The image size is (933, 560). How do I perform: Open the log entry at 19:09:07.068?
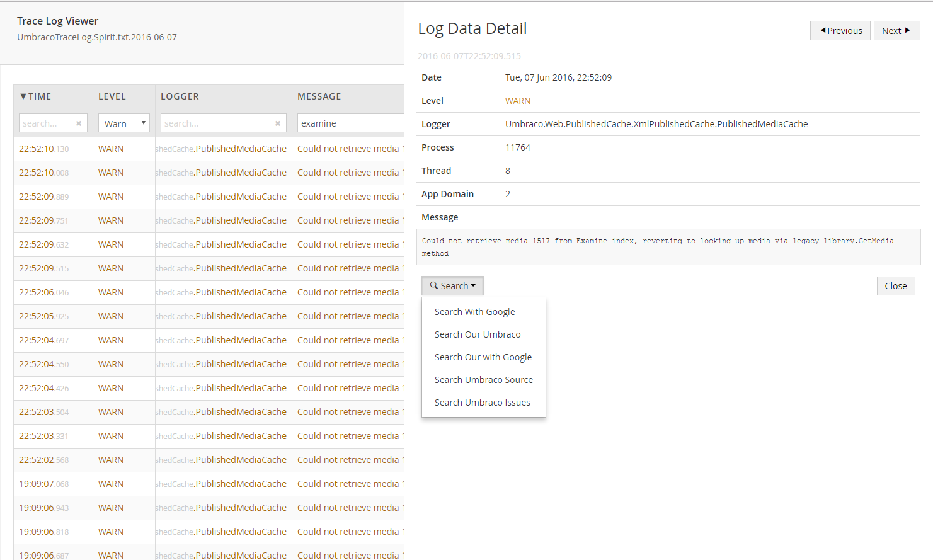pos(209,484)
